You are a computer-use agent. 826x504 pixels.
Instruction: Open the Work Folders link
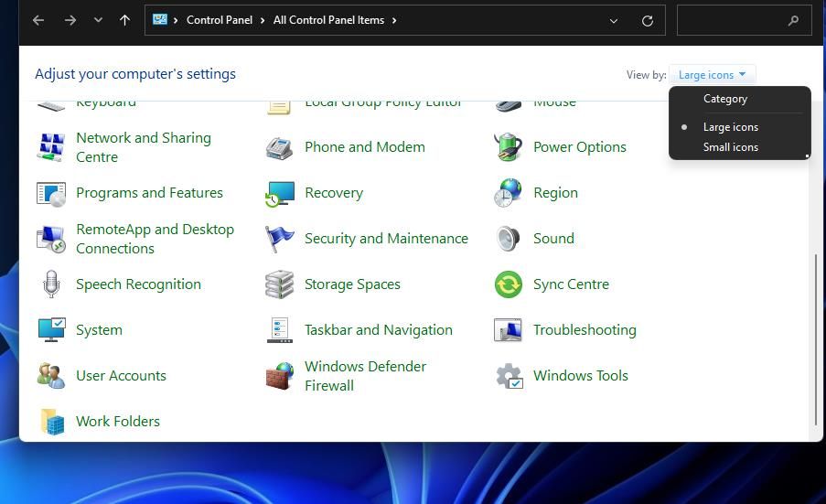point(117,422)
